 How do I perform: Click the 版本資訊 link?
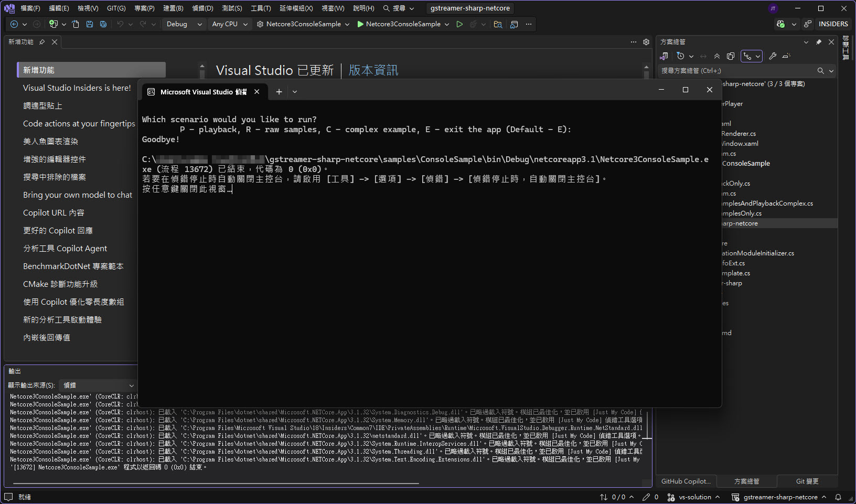tap(373, 70)
